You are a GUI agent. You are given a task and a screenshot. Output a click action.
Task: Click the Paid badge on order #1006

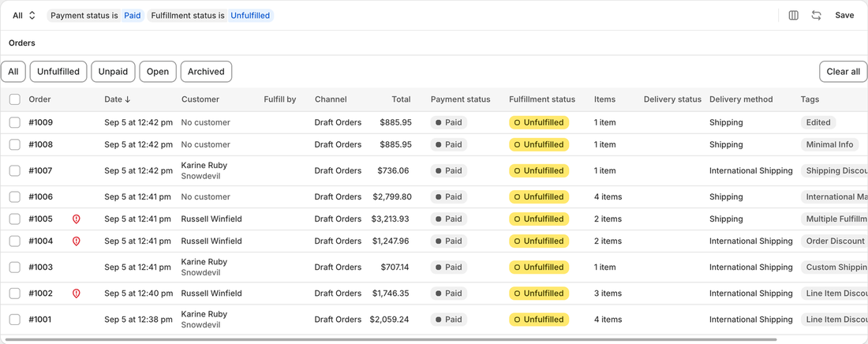pos(448,196)
